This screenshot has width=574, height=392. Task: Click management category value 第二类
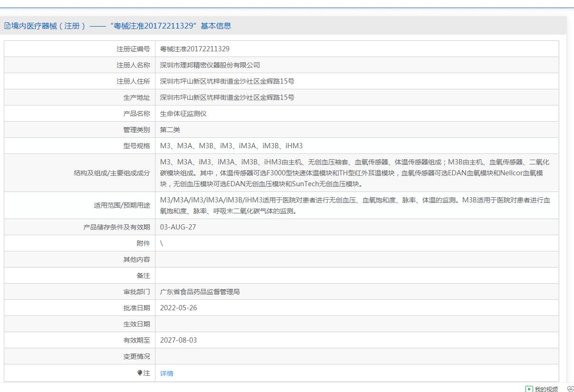tap(170, 130)
